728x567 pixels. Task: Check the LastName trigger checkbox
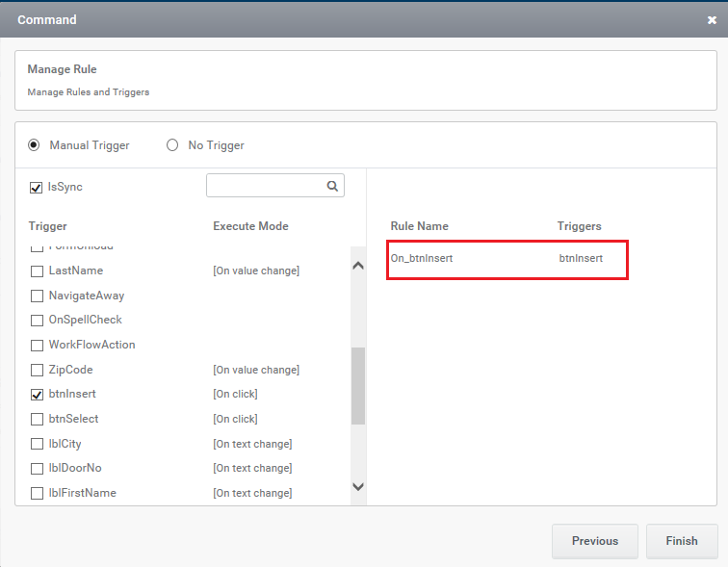tap(38, 271)
